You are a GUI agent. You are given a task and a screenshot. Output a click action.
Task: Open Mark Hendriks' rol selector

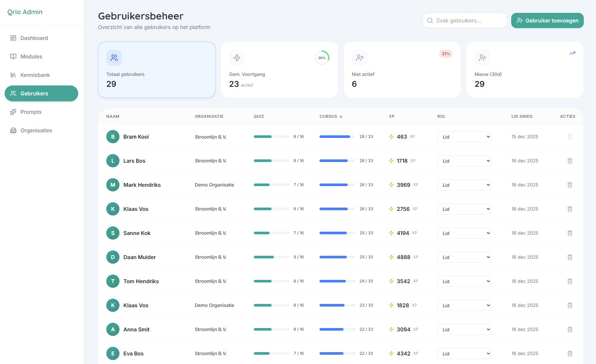click(x=464, y=185)
